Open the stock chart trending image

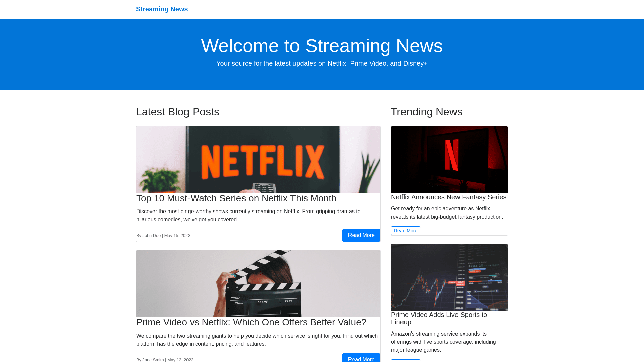(x=449, y=277)
